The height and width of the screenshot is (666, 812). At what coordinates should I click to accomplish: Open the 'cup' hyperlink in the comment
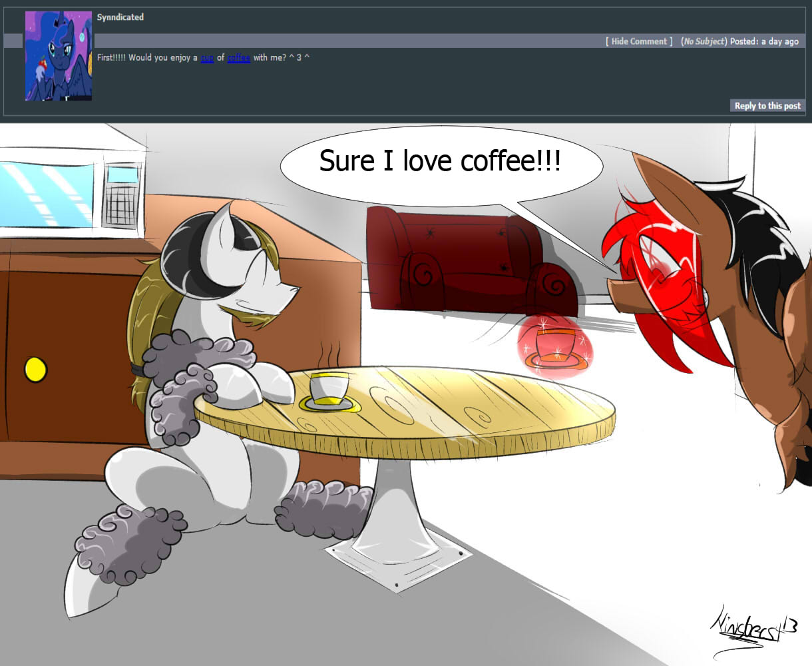207,58
